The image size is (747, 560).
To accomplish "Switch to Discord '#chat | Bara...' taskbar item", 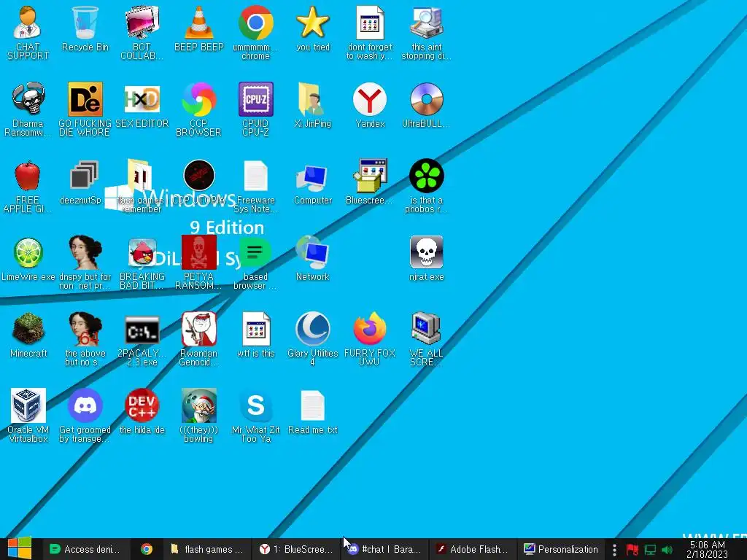I will 384,549.
